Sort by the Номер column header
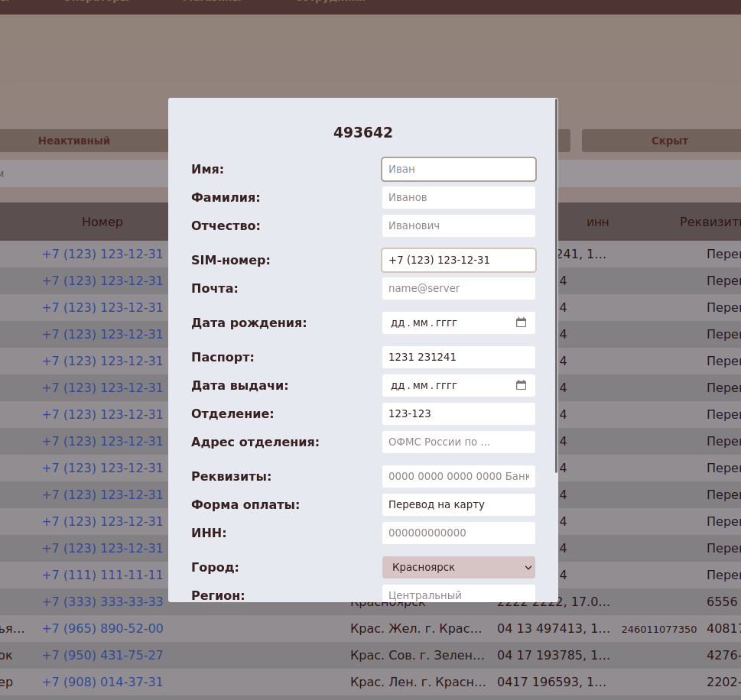 click(102, 222)
